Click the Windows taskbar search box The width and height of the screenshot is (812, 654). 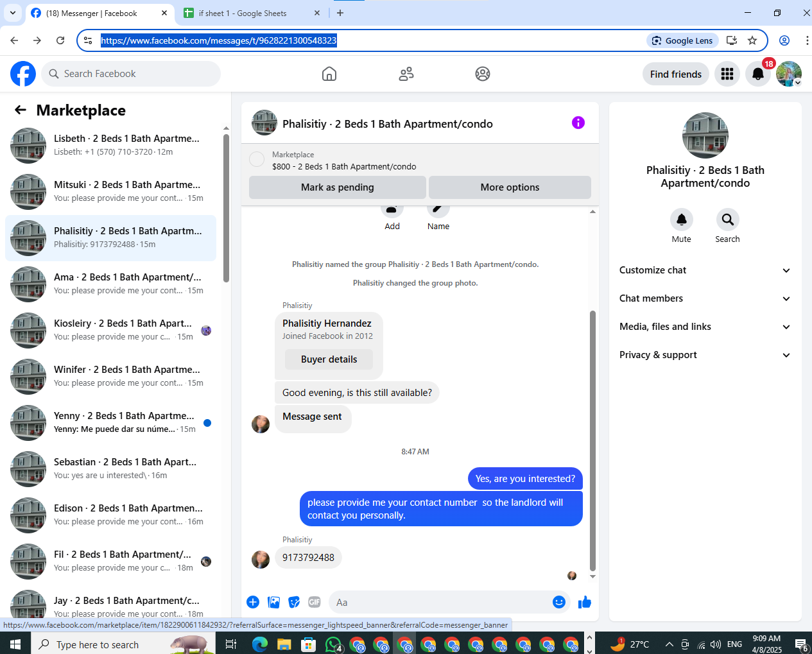pos(123,644)
